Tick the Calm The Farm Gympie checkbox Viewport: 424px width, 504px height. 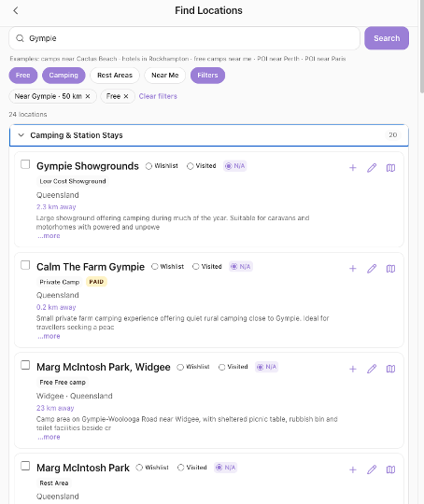(x=25, y=265)
